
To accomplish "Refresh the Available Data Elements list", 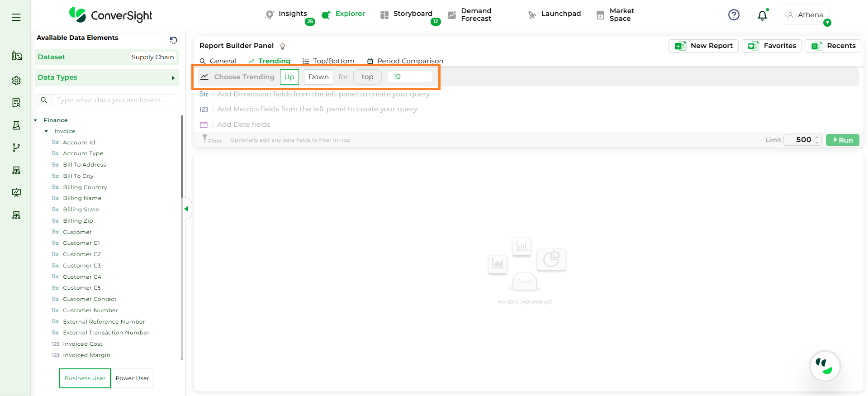I will (173, 40).
